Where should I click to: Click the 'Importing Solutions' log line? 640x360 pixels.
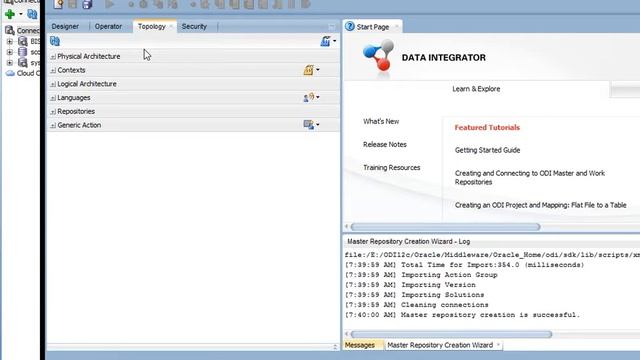pos(414,295)
